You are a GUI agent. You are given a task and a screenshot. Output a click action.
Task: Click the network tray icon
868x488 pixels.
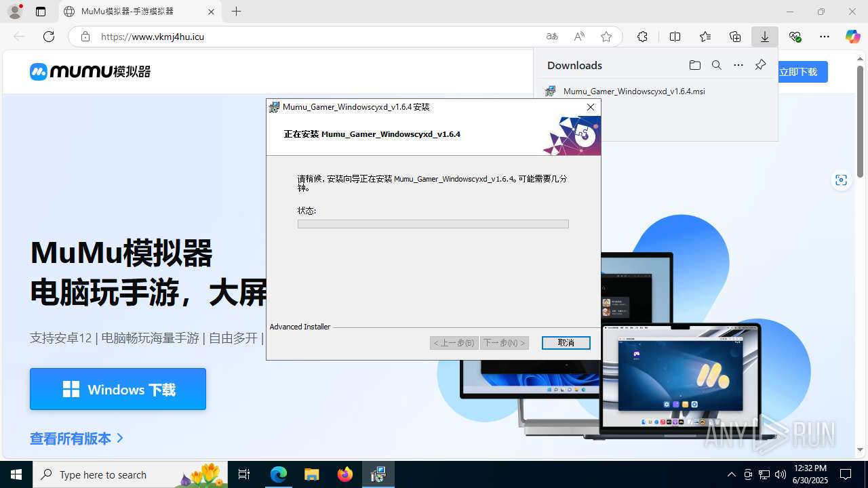click(764, 474)
